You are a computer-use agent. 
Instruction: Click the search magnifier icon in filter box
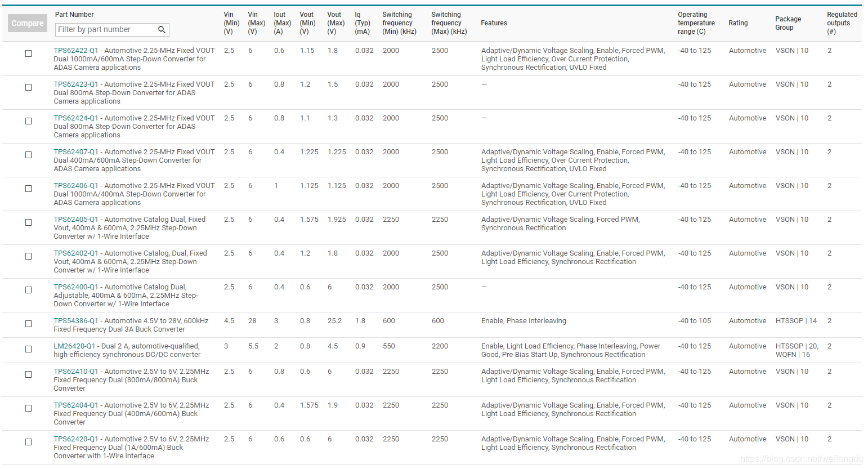[x=162, y=30]
